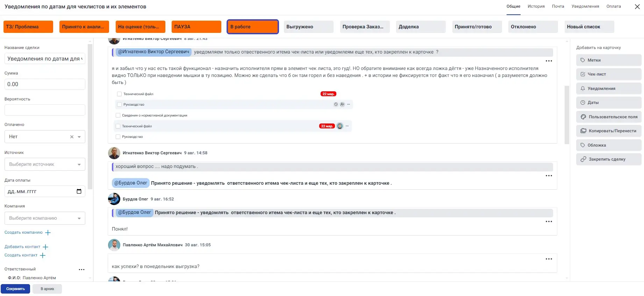Click plus icon beside Создать компанию
This screenshot has height=296, width=644.
tap(48, 233)
